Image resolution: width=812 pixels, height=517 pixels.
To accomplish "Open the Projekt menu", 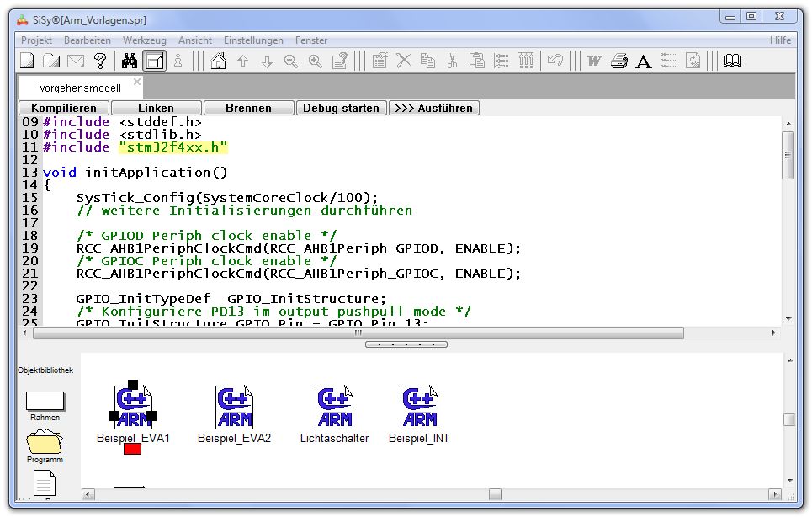I will (x=36, y=40).
